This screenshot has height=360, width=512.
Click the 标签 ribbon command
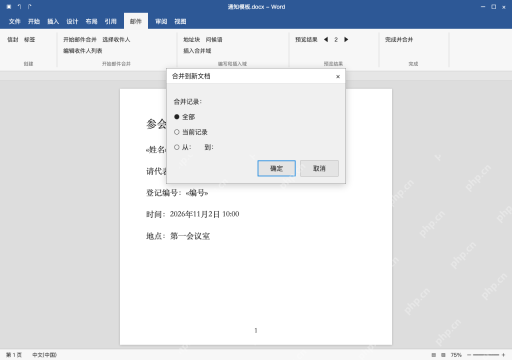29,40
